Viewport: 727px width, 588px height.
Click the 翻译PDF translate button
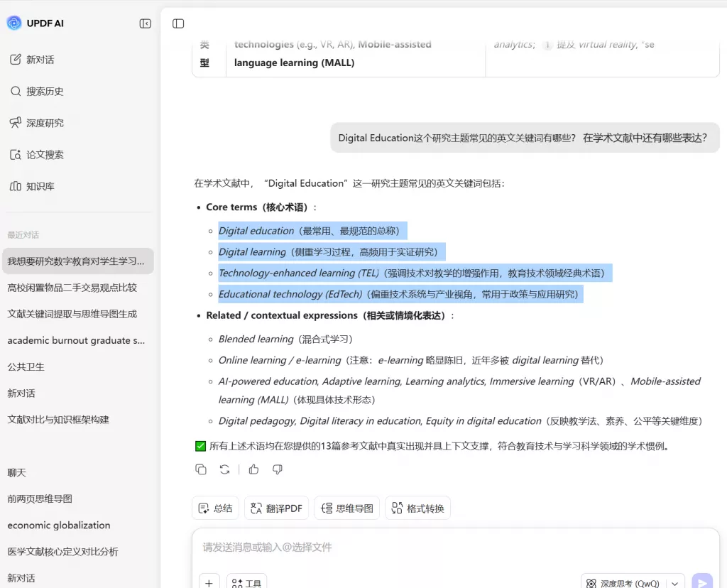[276, 508]
